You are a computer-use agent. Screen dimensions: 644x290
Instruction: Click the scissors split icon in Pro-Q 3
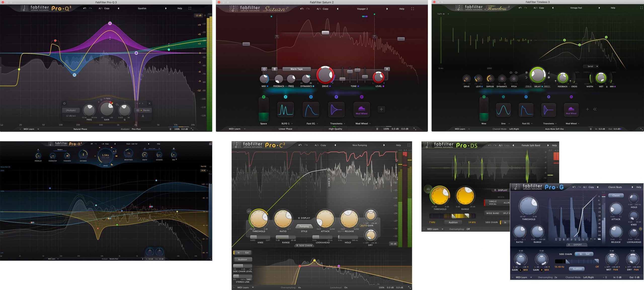[x=143, y=116]
